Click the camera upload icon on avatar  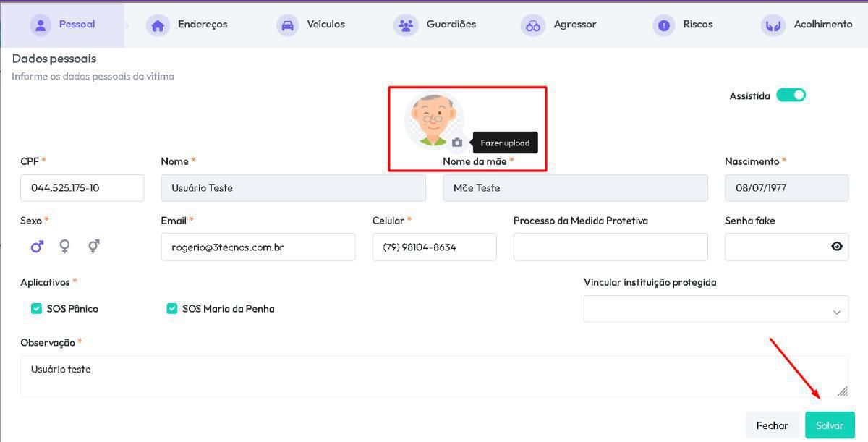457,143
